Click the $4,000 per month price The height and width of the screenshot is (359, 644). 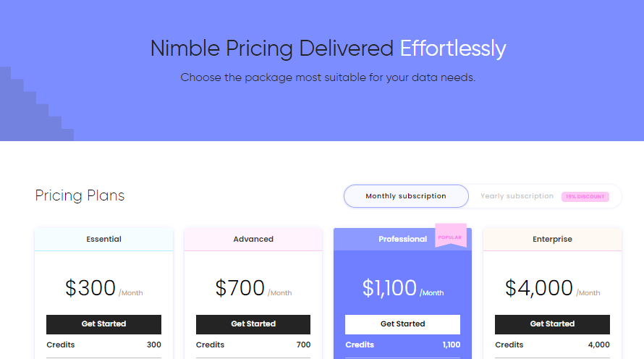(x=539, y=288)
